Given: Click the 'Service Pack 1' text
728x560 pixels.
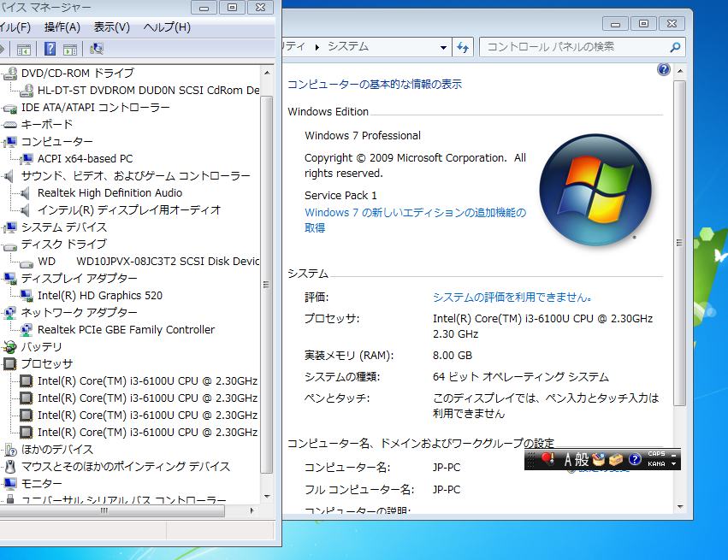Looking at the screenshot, I should (340, 195).
